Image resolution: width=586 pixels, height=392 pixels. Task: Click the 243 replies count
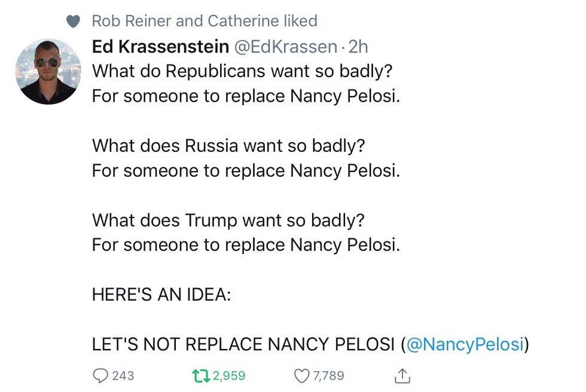pos(123,375)
